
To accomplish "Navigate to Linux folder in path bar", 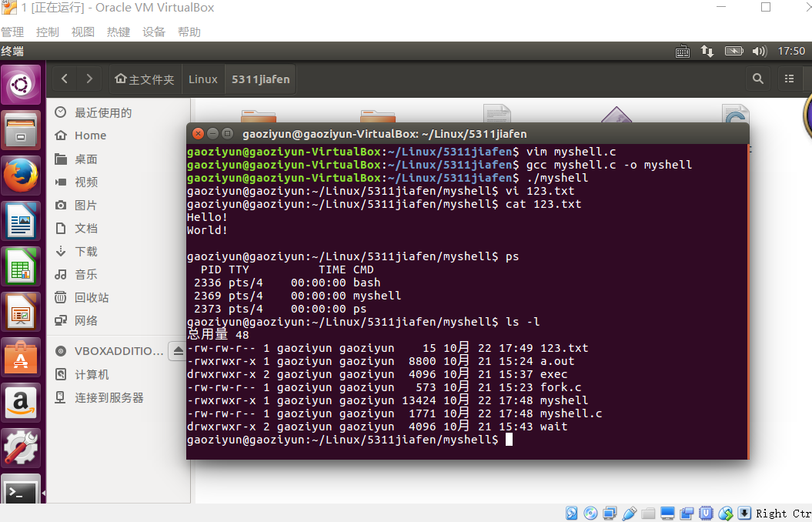I will [203, 79].
